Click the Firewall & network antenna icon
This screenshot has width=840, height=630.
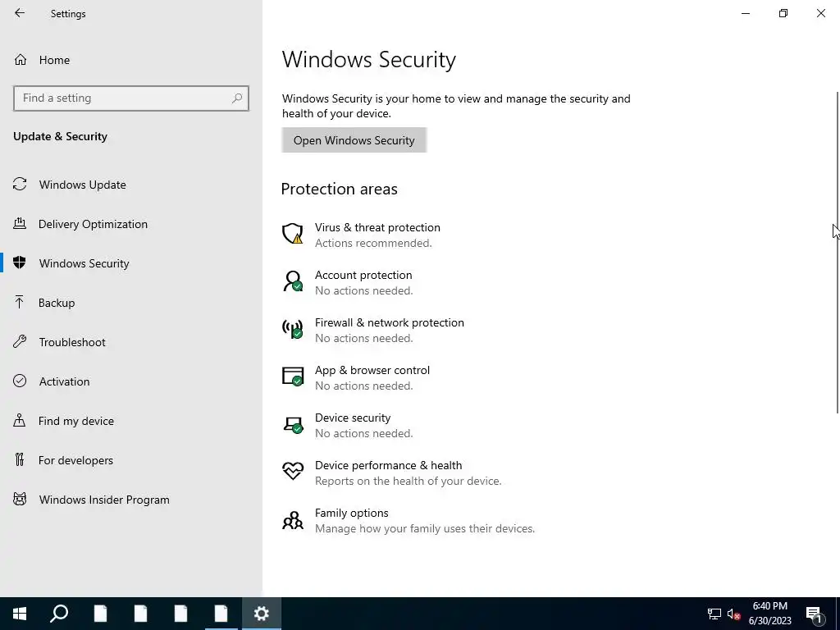point(293,328)
